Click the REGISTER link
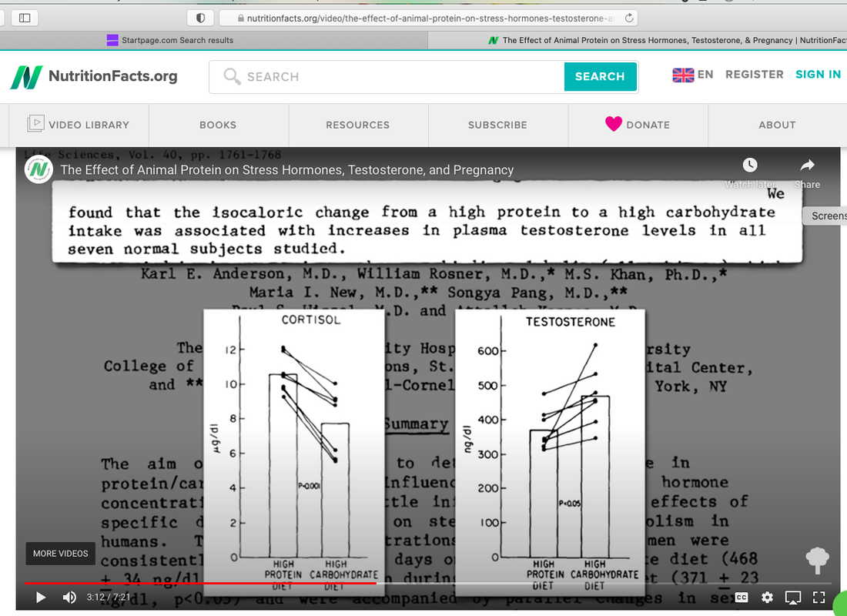 754,75
